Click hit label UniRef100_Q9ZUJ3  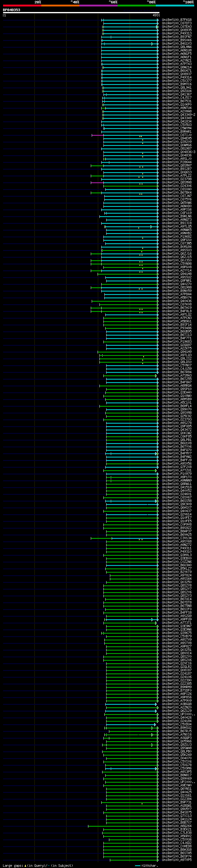177,745
